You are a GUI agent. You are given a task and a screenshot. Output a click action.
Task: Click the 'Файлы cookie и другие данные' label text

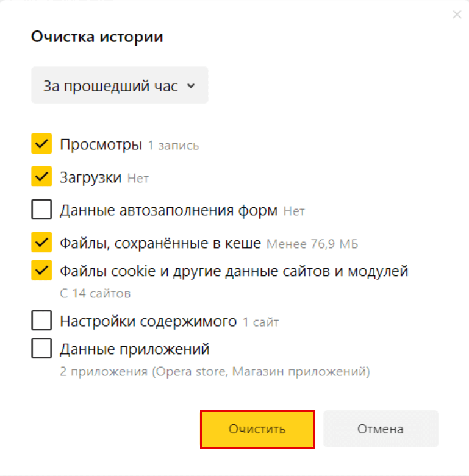[171, 271]
